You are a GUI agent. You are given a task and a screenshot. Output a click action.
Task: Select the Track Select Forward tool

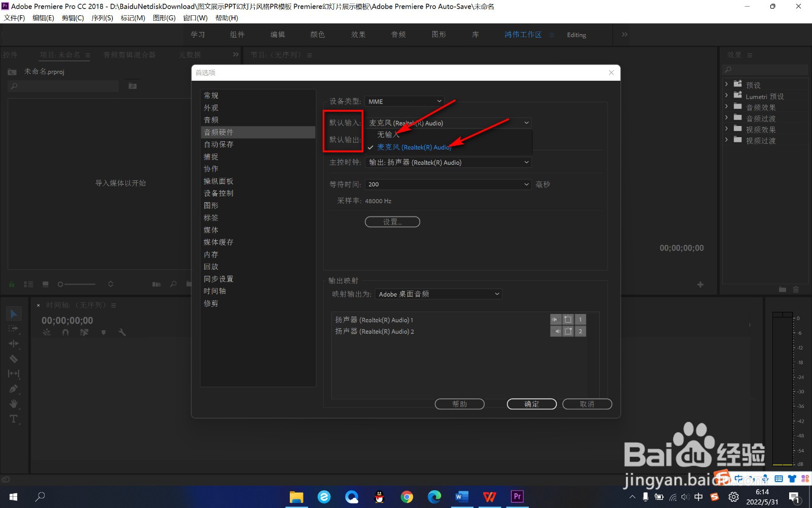14,329
